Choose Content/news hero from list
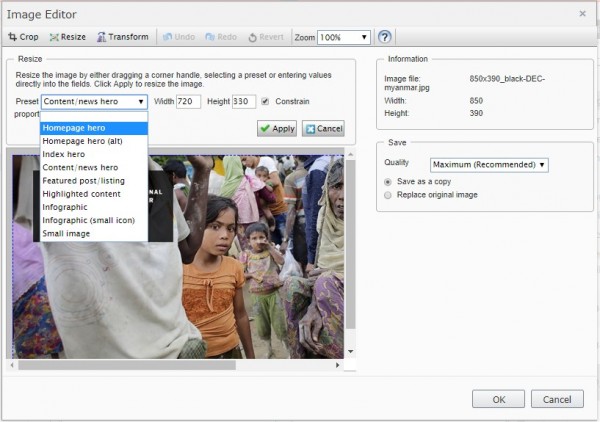600x422 pixels. coord(94,168)
